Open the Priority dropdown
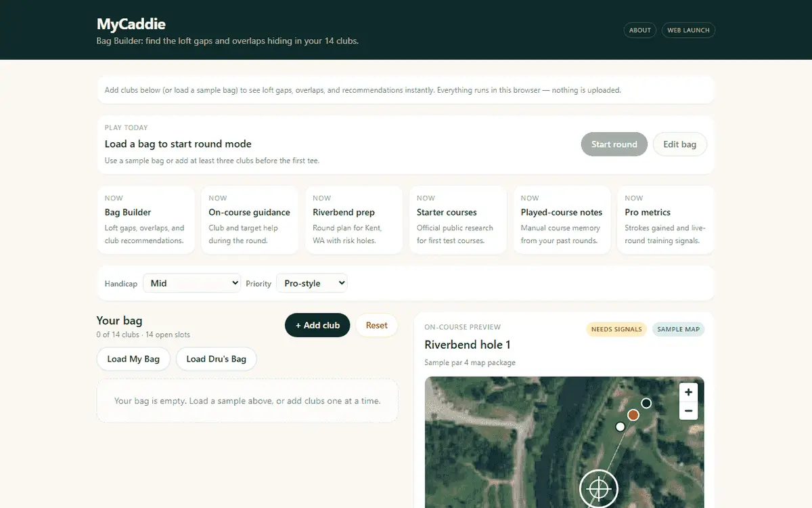The height and width of the screenshot is (508, 812). coord(312,283)
